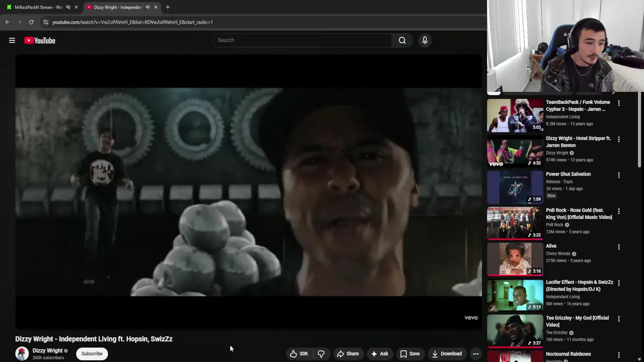Screen dimensions: 644x362
Task: Pause the video by clicking the player
Action: [249, 192]
